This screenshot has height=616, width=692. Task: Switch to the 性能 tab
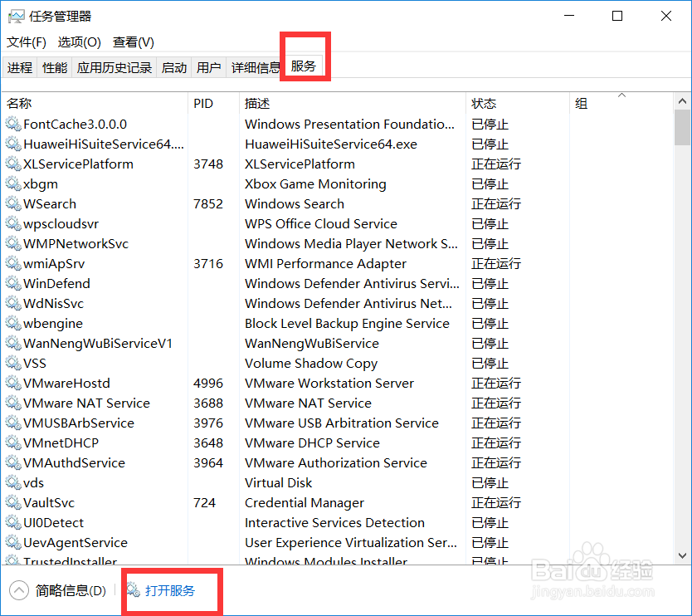pos(54,68)
